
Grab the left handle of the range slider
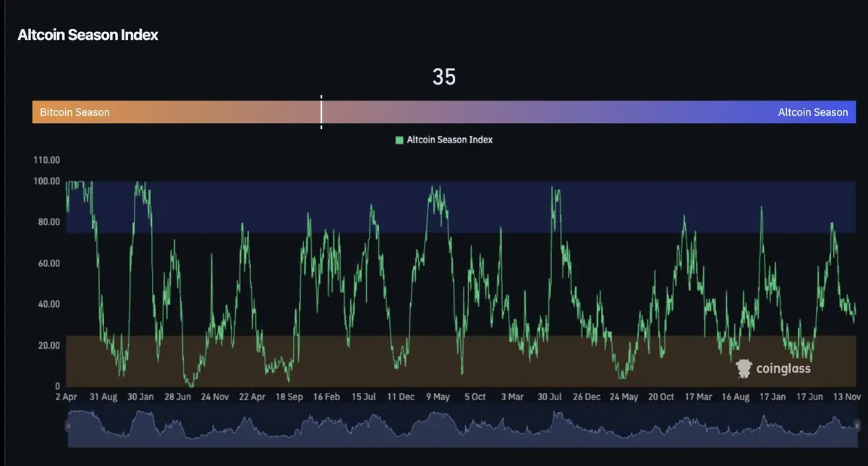(69, 425)
